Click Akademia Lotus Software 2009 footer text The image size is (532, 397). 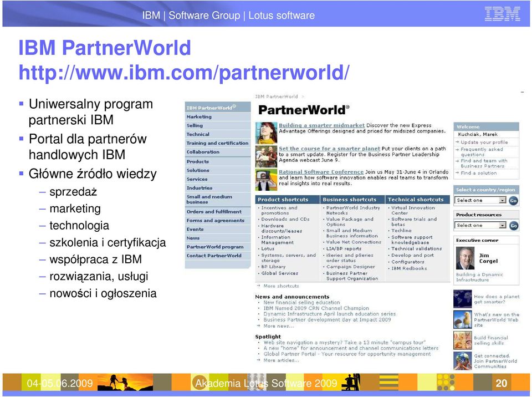[267, 383]
